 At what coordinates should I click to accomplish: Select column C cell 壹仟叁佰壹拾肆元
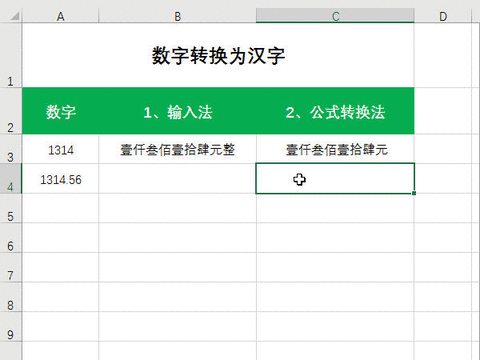(335, 149)
